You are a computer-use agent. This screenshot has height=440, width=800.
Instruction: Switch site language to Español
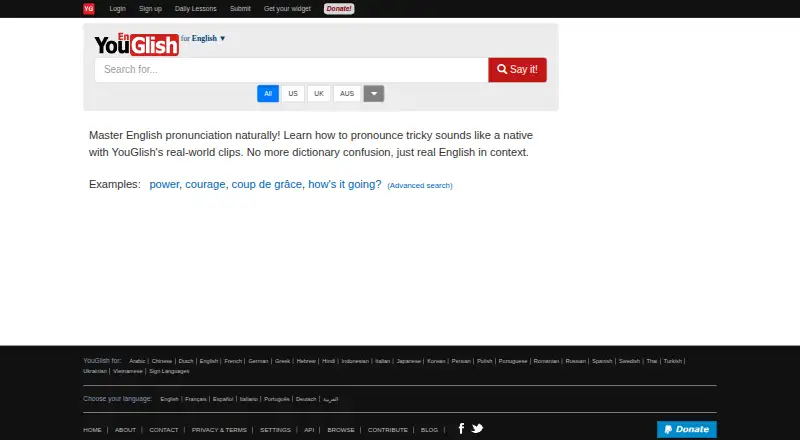coord(223,399)
